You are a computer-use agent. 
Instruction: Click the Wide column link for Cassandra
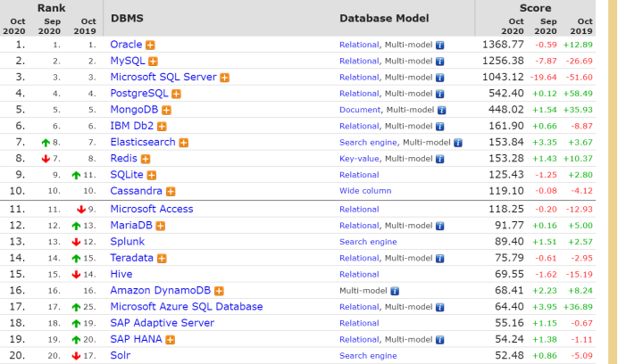click(365, 191)
